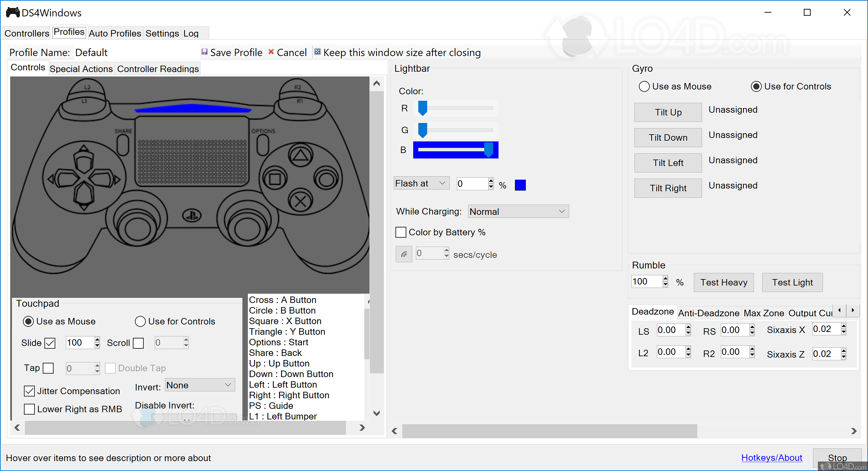The width and height of the screenshot is (868, 471).
Task: Open the While Charging dropdown
Action: (518, 211)
